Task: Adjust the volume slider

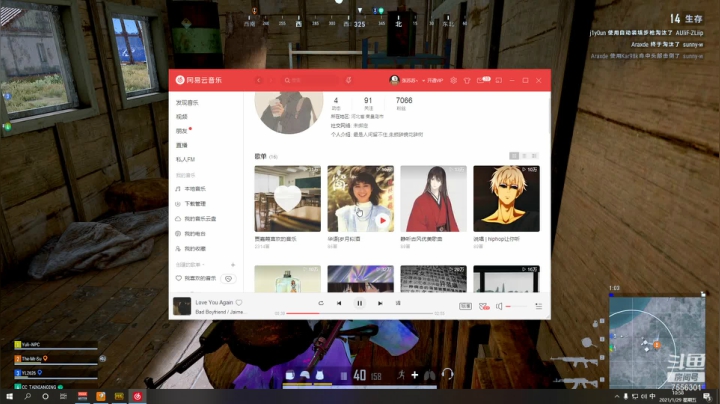Action: (x=516, y=306)
